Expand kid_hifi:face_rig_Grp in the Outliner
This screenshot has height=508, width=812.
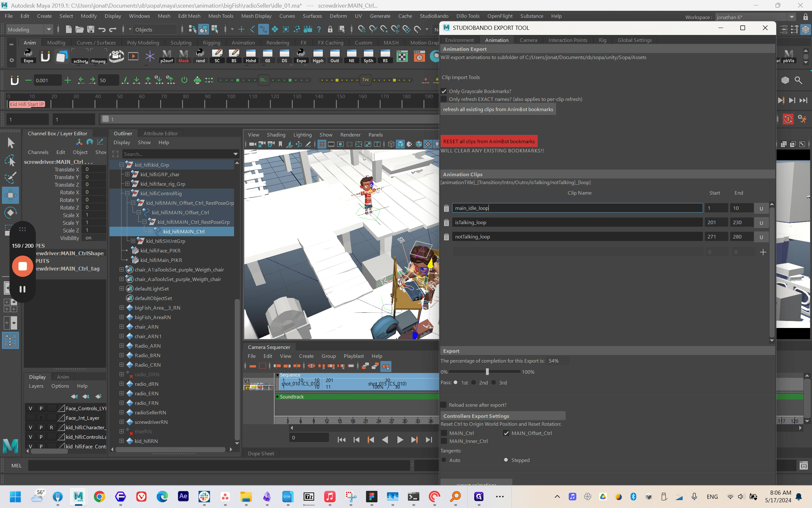(x=127, y=184)
